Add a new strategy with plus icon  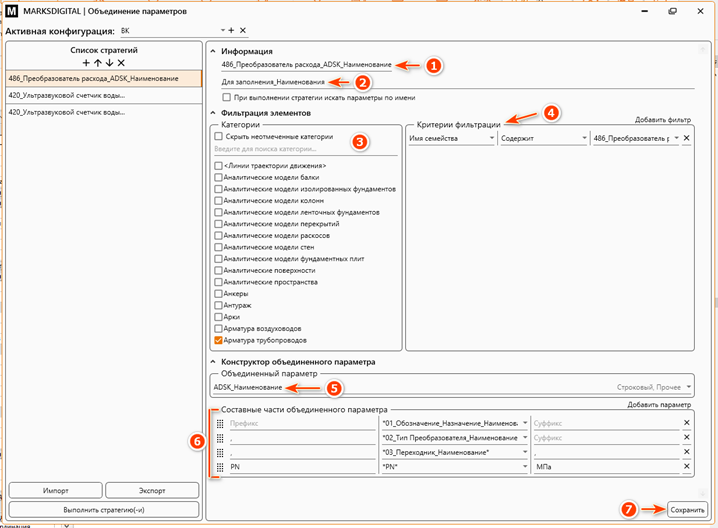(x=86, y=62)
